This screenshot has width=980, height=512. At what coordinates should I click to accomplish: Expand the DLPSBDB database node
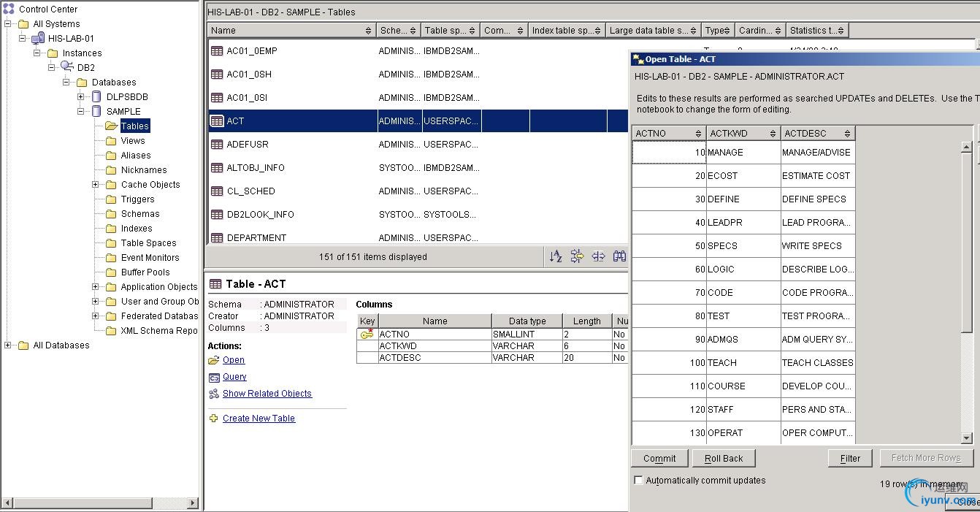tap(81, 96)
